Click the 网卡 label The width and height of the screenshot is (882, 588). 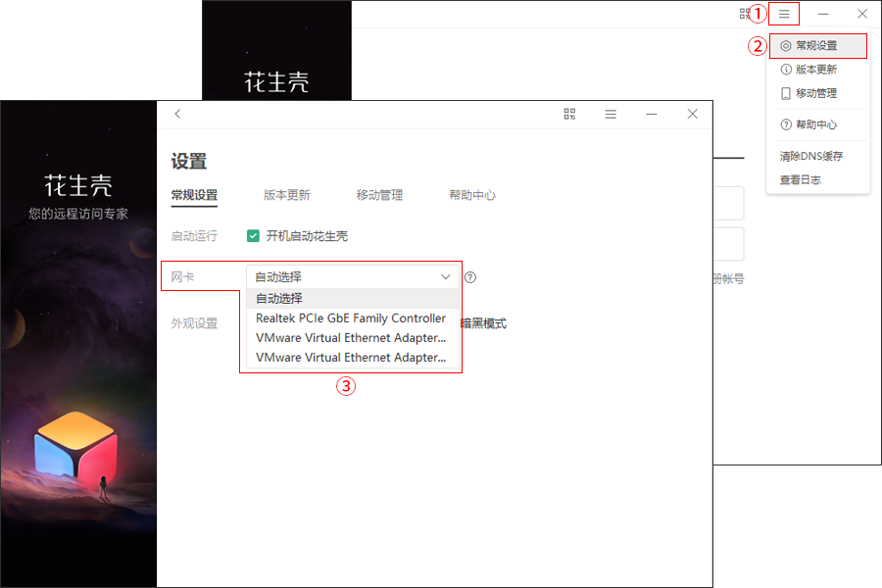coord(182,276)
